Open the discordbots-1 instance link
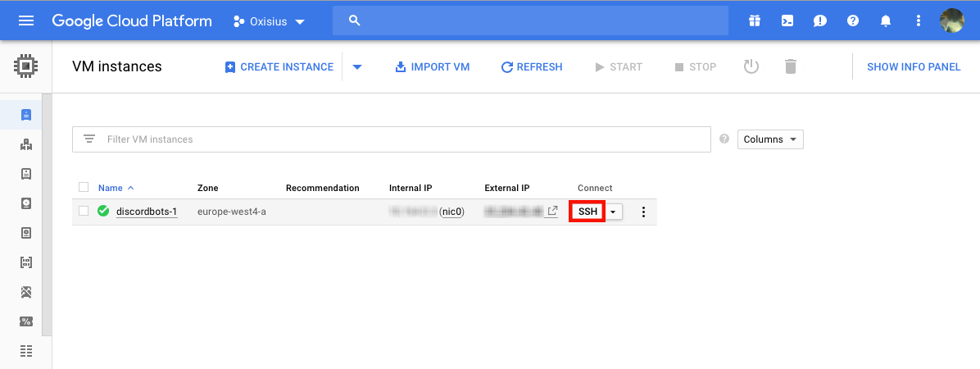 pyautogui.click(x=147, y=212)
